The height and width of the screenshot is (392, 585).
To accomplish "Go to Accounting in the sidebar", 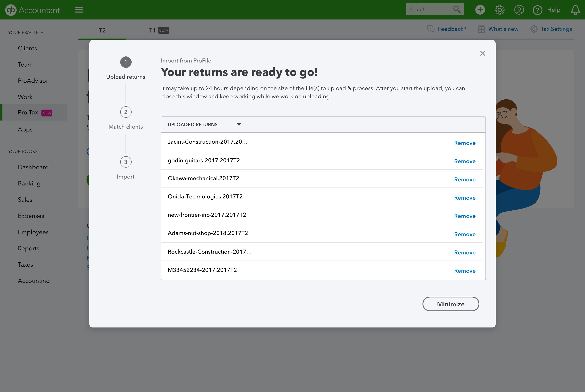I will (x=34, y=281).
